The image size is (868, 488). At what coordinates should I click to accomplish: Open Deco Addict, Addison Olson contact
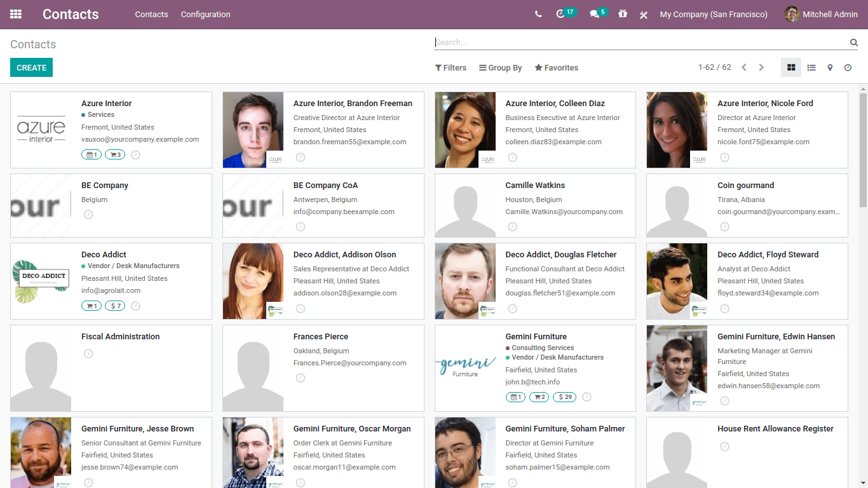(x=323, y=281)
